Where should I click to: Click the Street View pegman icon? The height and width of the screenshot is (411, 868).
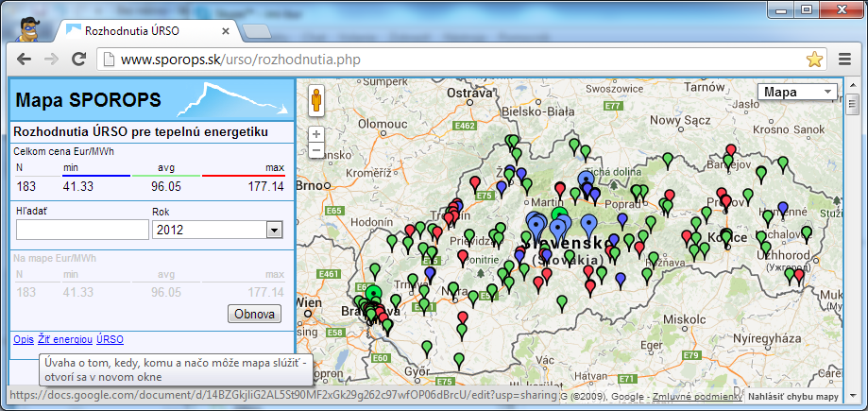pos(316,101)
